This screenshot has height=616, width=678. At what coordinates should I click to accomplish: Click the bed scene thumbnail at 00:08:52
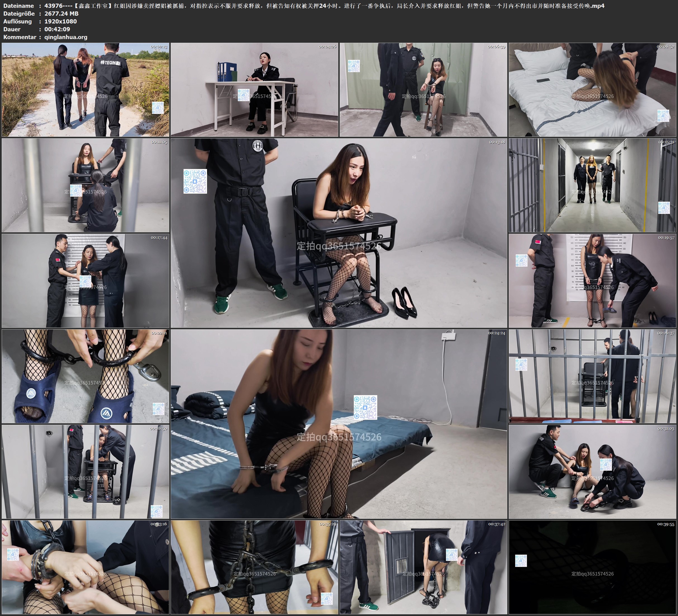pos(592,89)
